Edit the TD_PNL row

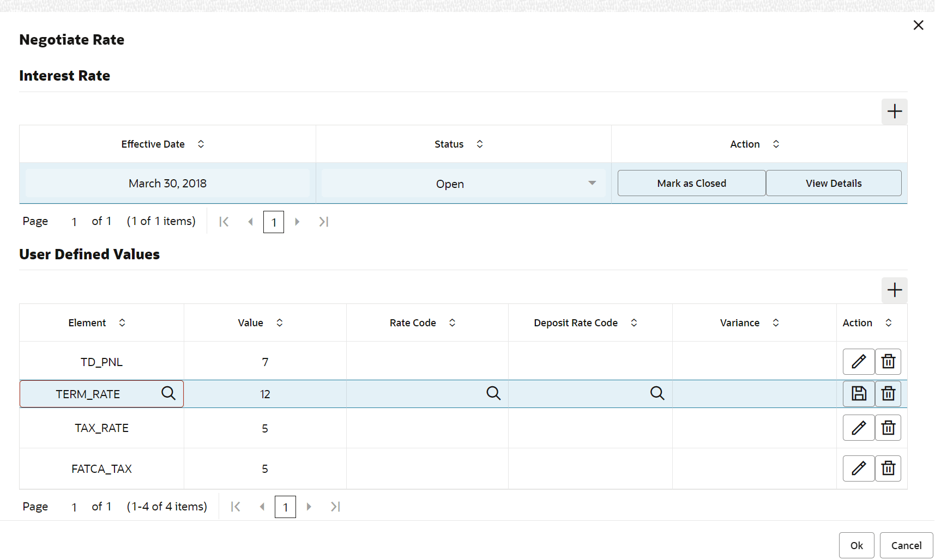859,362
